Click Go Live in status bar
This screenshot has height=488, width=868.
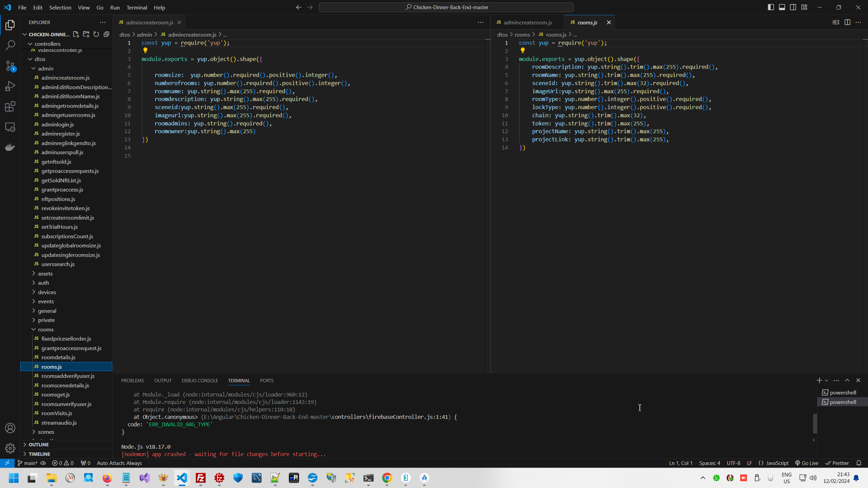(807, 463)
